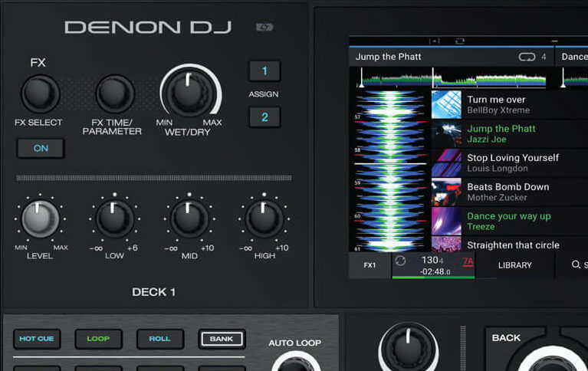The height and width of the screenshot is (371, 588).
Task: Open the LIBRARY tab on screen
Action: point(514,264)
